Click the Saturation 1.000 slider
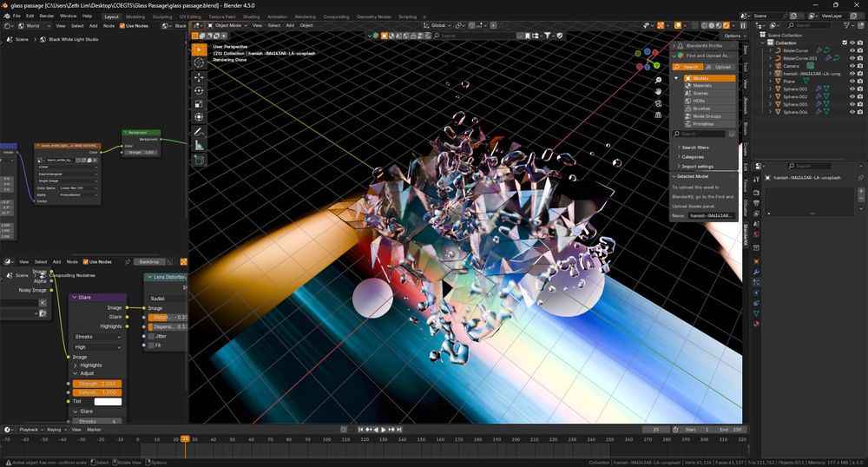868x467 pixels. coord(97,392)
